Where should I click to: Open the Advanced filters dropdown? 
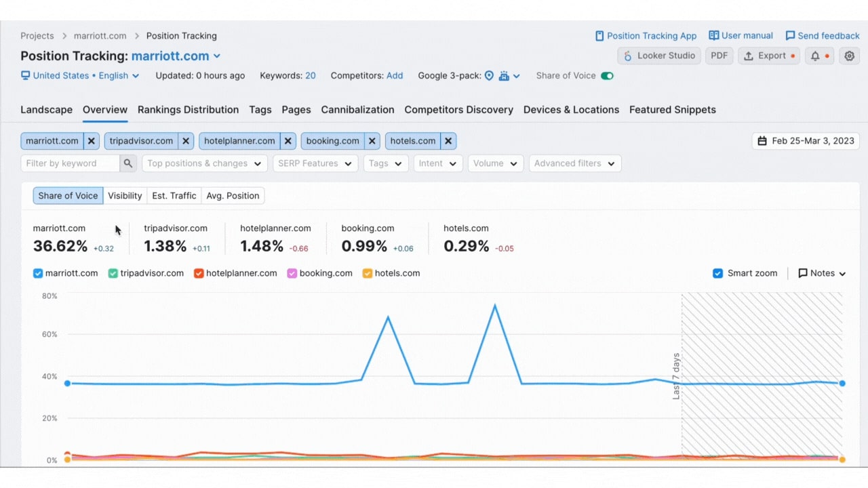(x=574, y=163)
